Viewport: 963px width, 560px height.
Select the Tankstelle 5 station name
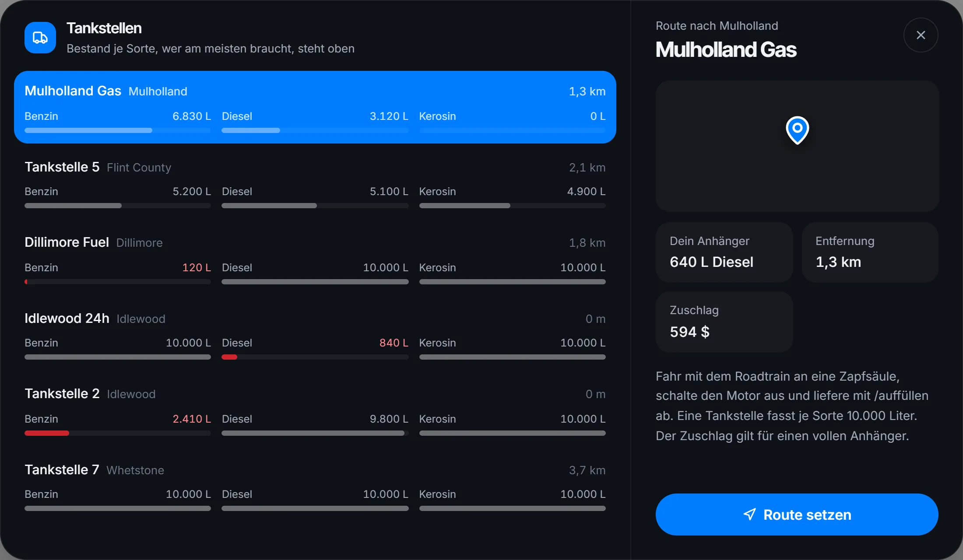click(x=62, y=167)
